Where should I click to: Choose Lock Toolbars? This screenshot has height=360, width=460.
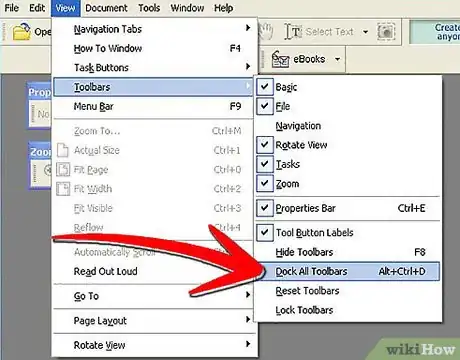348,310
